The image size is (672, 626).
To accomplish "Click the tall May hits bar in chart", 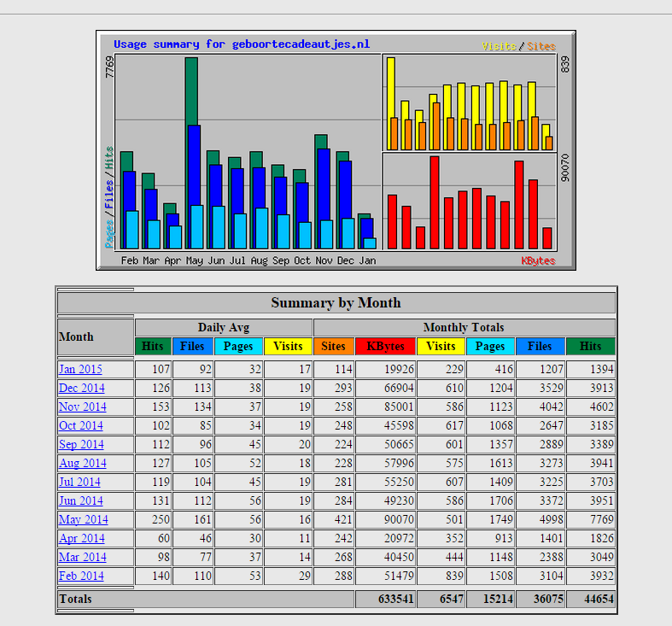I will [x=191, y=91].
